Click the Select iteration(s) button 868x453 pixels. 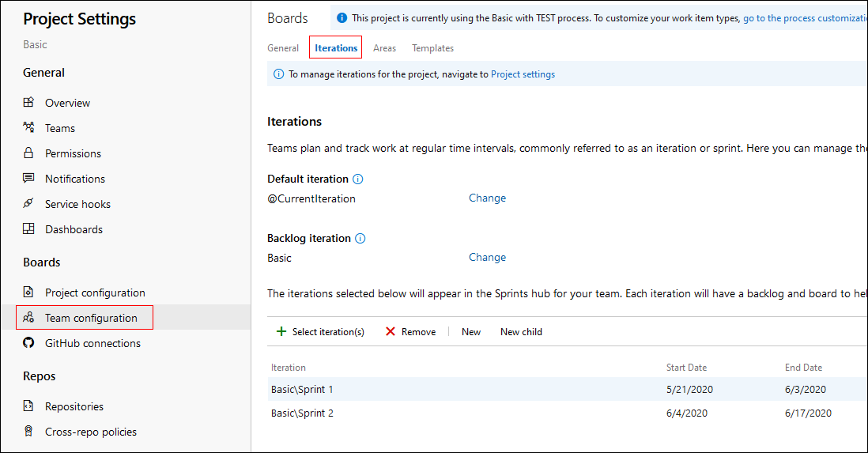point(320,332)
